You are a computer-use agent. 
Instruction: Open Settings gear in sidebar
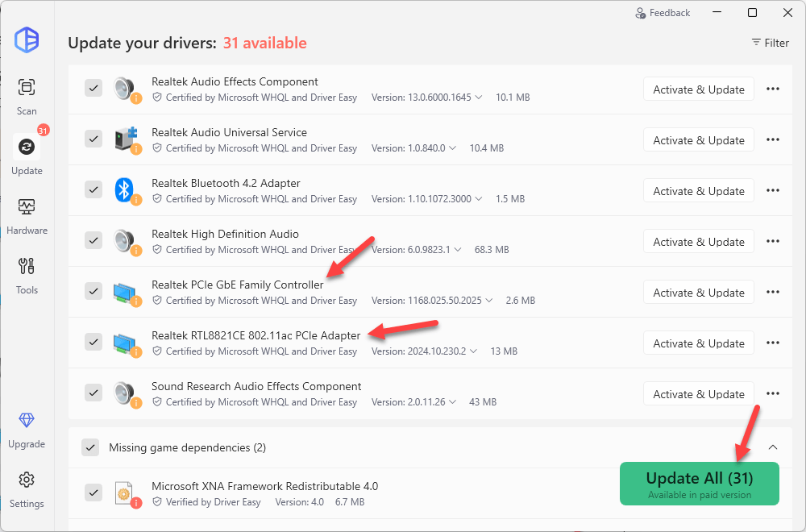click(27, 480)
